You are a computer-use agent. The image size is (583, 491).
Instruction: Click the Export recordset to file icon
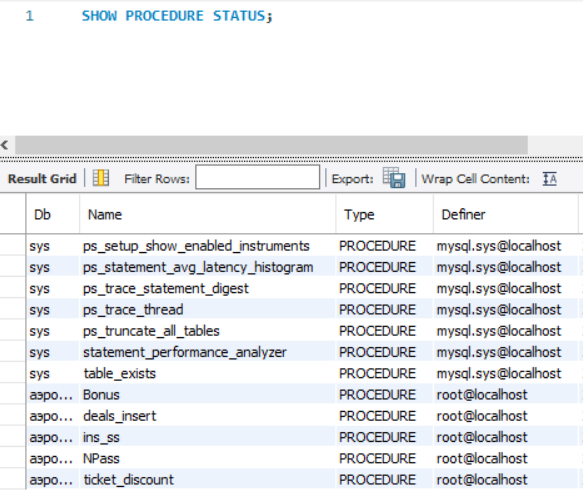coord(394,178)
